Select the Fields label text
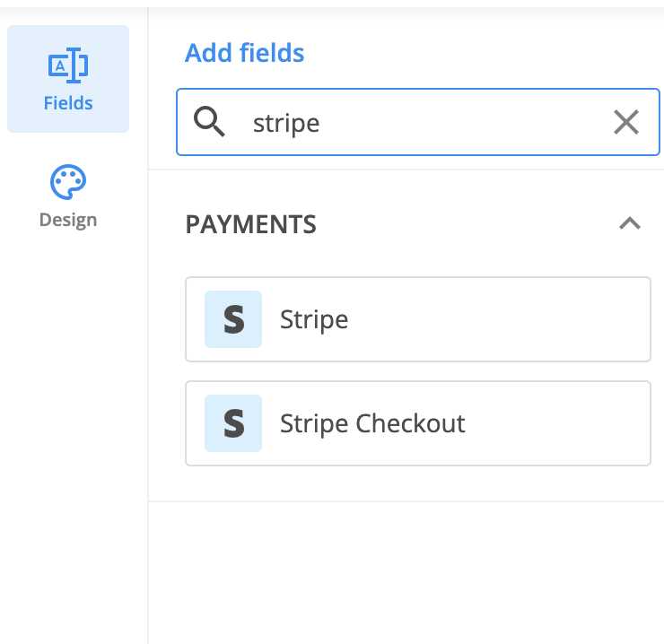The height and width of the screenshot is (644, 664). click(68, 103)
